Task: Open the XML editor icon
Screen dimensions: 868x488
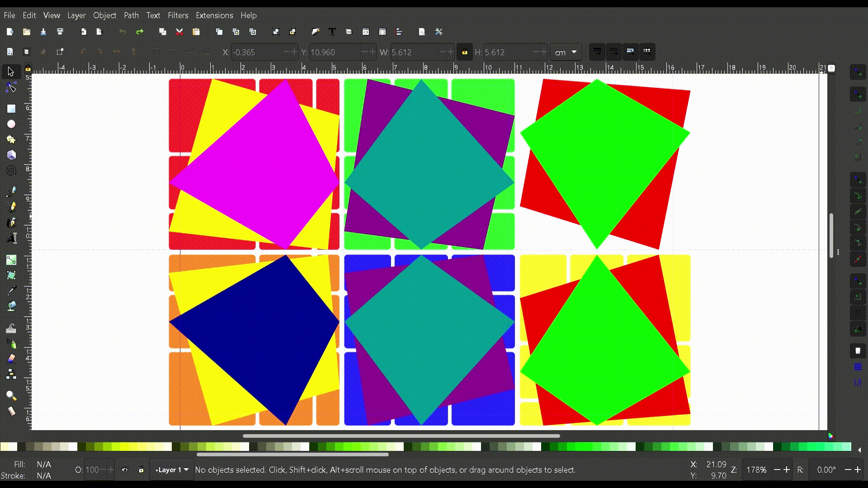Action: 366,32
